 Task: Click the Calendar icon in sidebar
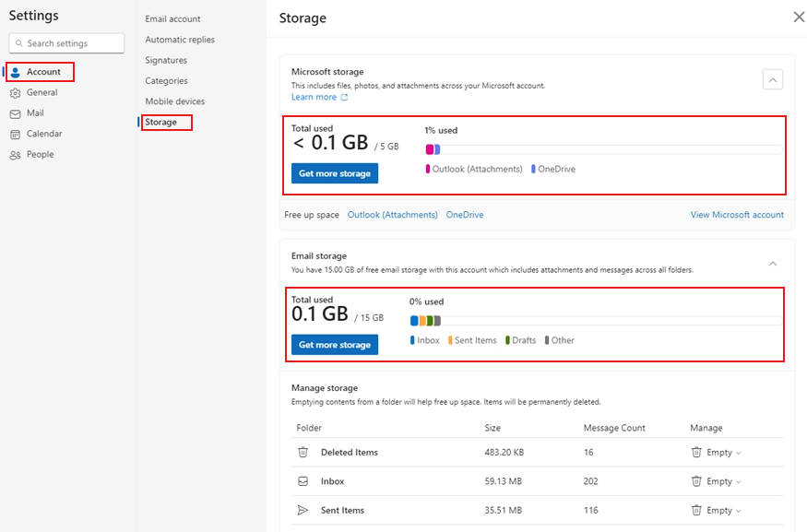coord(16,135)
